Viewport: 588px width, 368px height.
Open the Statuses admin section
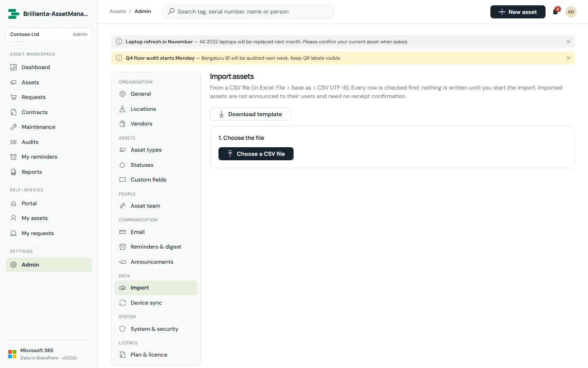[x=156, y=165]
